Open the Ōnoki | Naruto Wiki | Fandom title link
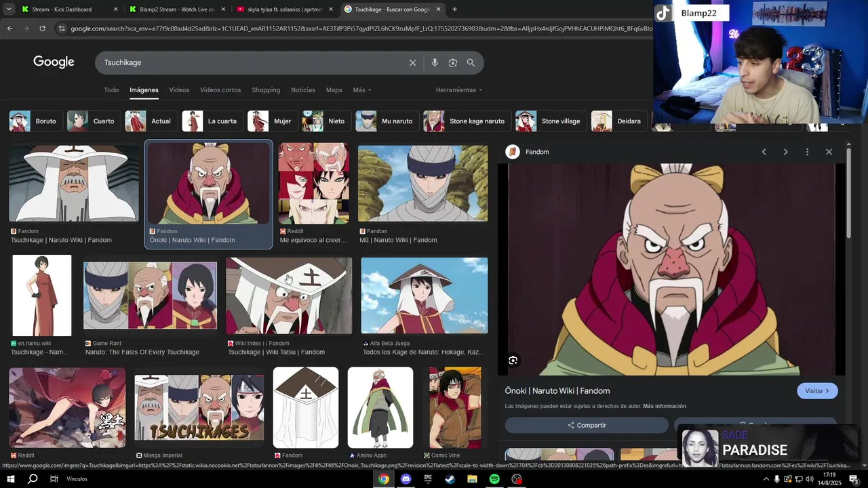The height and width of the screenshot is (488, 868). (557, 391)
